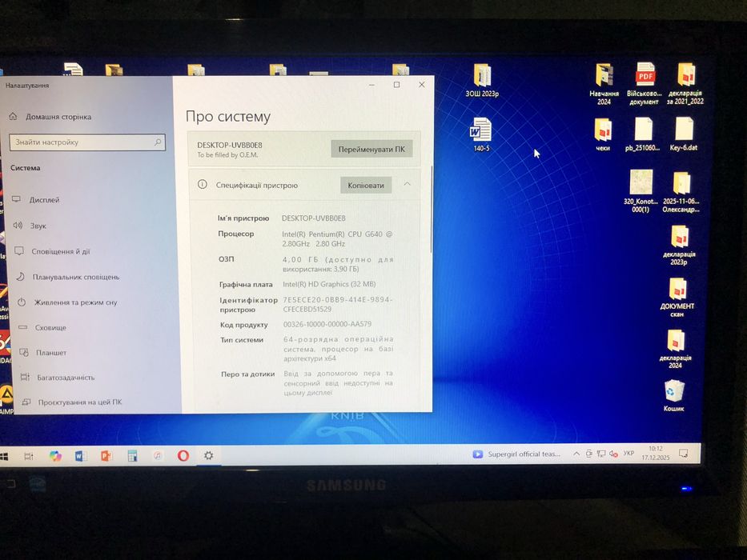Image resolution: width=747 pixels, height=560 pixels.
Task: Open Task View from the taskbar
Action: (29, 456)
